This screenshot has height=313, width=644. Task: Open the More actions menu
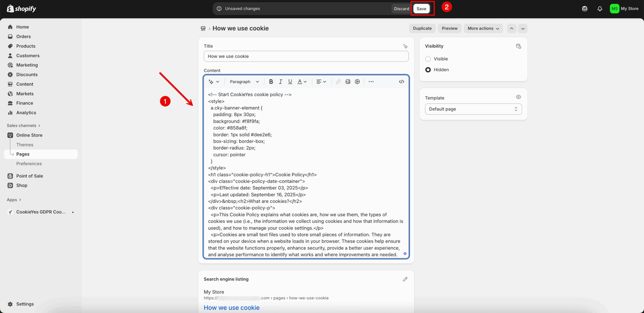click(x=483, y=28)
